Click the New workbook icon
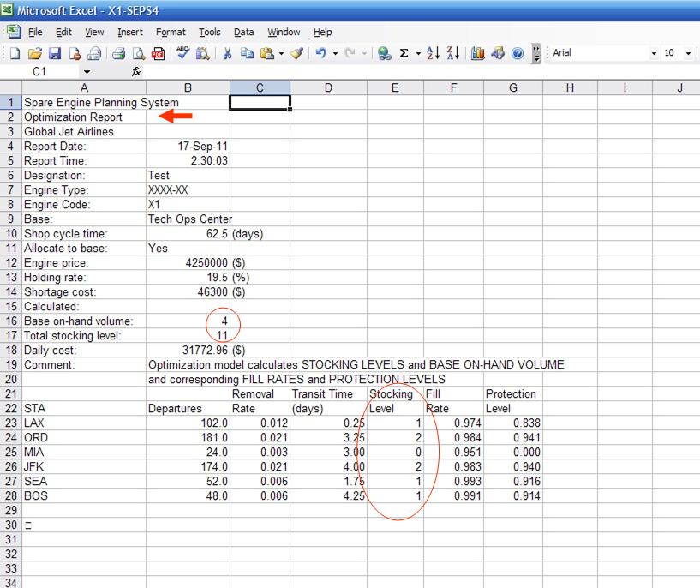The height and width of the screenshot is (588, 700). [x=15, y=53]
